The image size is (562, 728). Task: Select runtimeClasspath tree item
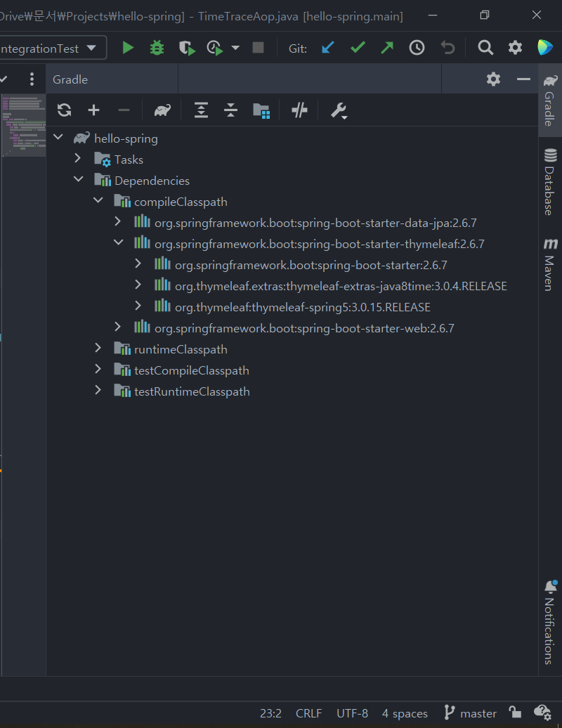point(292,350)
